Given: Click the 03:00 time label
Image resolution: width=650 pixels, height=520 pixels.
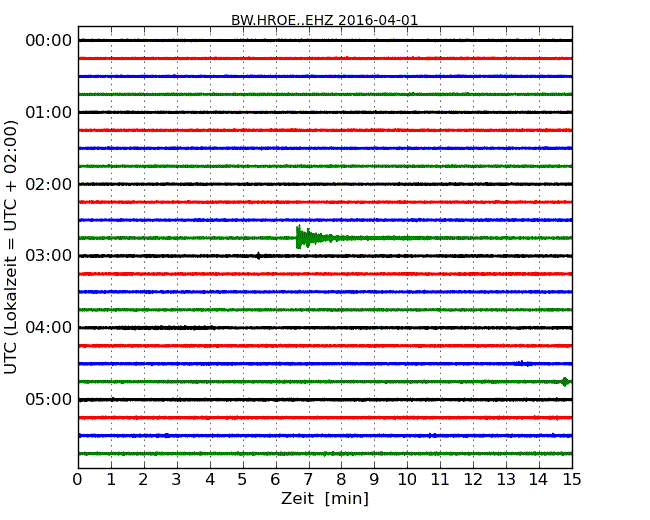Looking at the screenshot, I should pyautogui.click(x=49, y=256).
